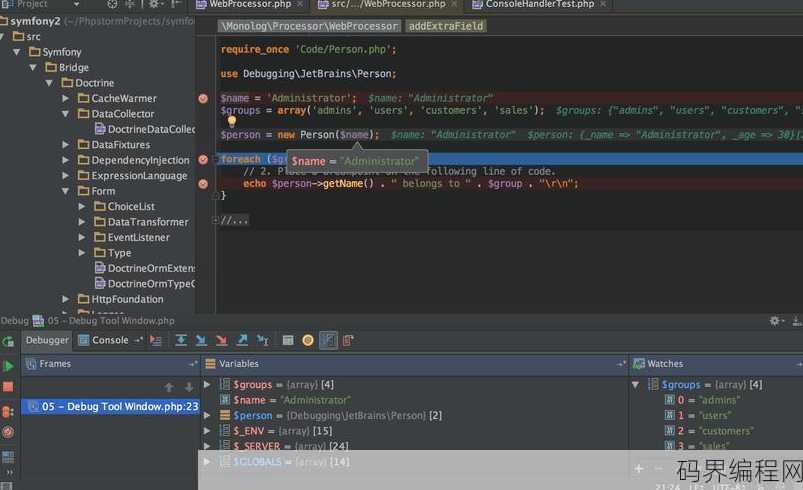
Task: Click the orange circle debugger toolbar icon
Action: click(x=308, y=340)
